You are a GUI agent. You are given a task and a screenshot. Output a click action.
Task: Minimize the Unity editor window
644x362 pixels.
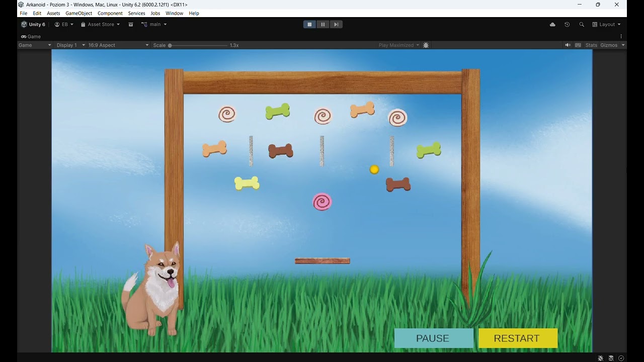[580, 5]
